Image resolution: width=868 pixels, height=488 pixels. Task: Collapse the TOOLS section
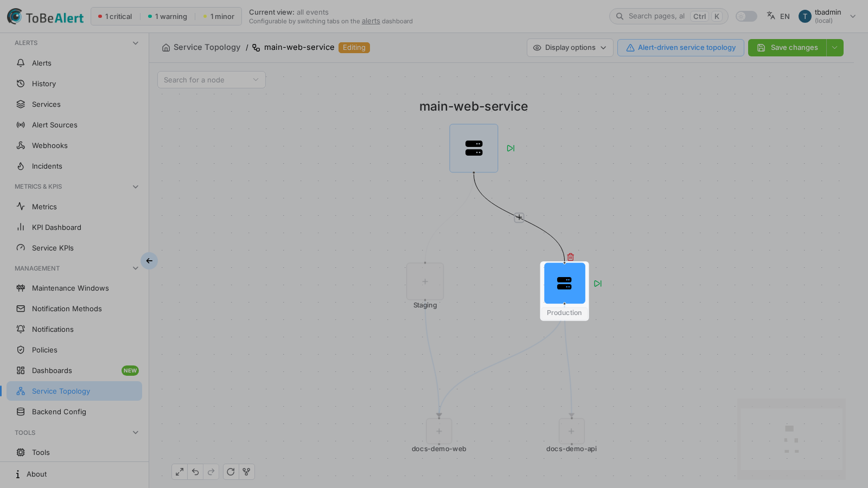(x=136, y=433)
